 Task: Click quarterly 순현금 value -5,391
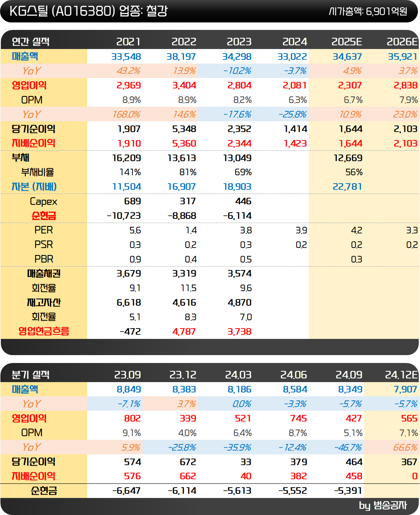click(x=348, y=491)
